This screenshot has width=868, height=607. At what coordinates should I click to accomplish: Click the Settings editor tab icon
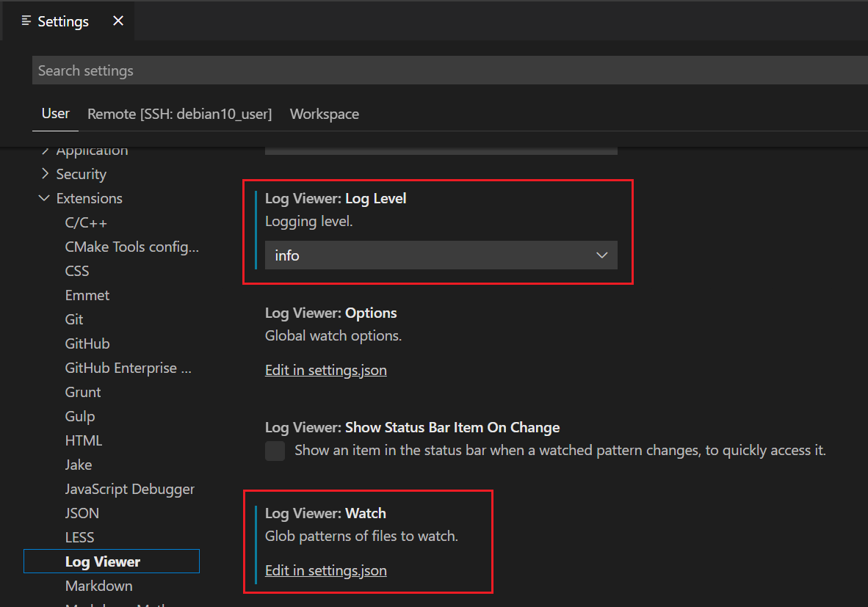click(25, 21)
